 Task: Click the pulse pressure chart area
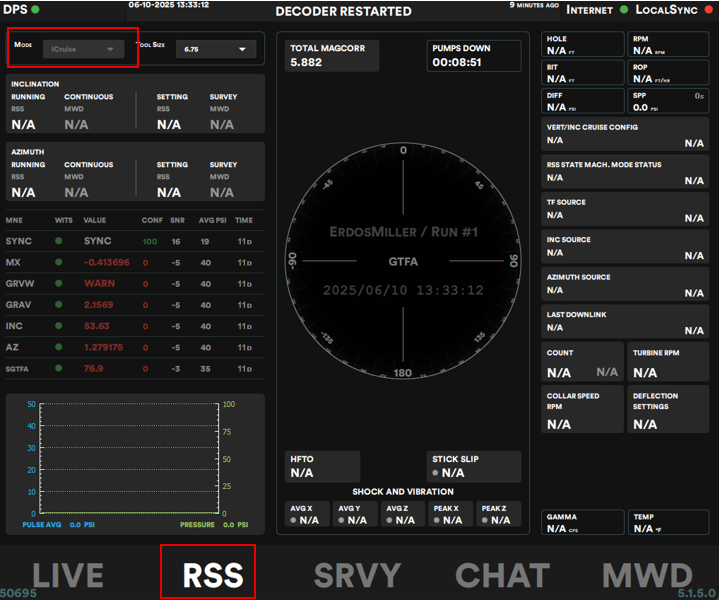(x=129, y=458)
